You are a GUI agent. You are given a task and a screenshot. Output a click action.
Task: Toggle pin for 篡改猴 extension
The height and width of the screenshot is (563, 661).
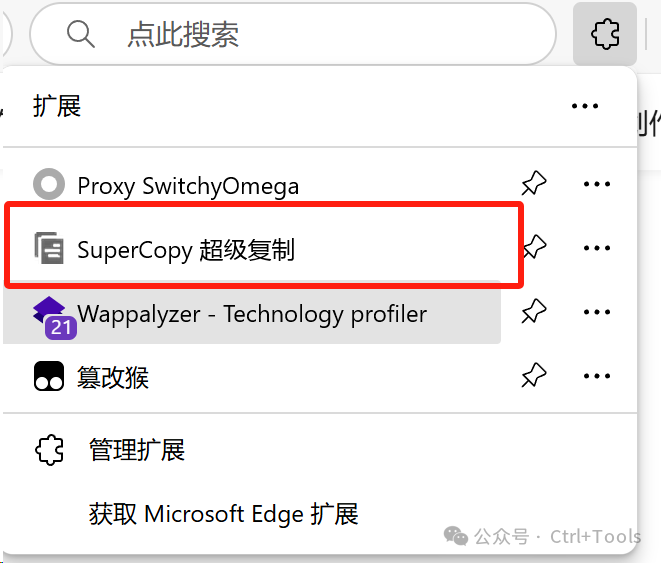click(x=534, y=376)
